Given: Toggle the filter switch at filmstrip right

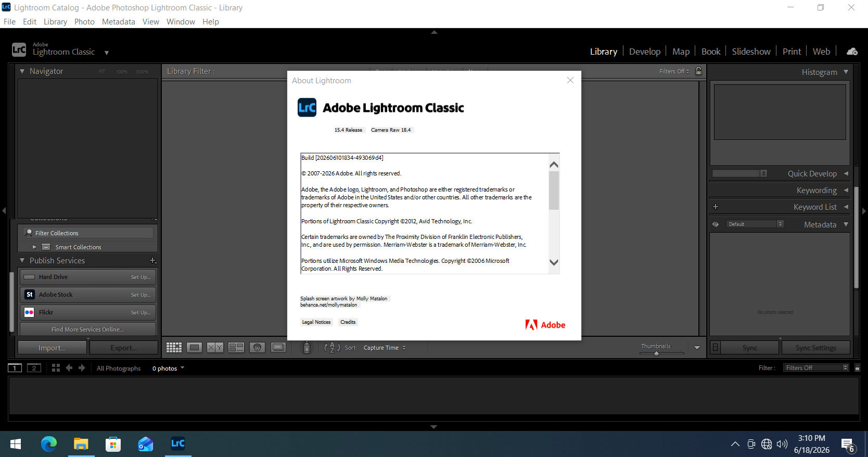Looking at the screenshot, I should click(x=857, y=368).
